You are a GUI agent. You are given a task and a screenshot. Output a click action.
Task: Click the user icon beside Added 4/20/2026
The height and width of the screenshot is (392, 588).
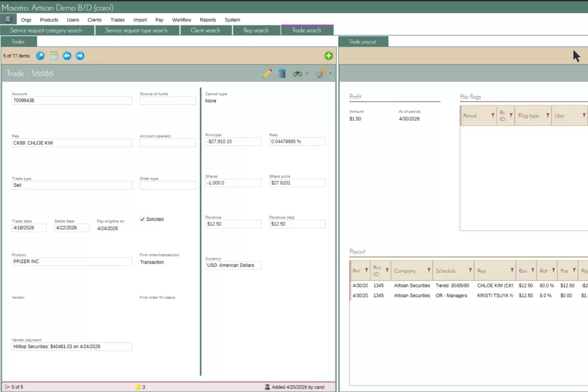tap(267, 387)
